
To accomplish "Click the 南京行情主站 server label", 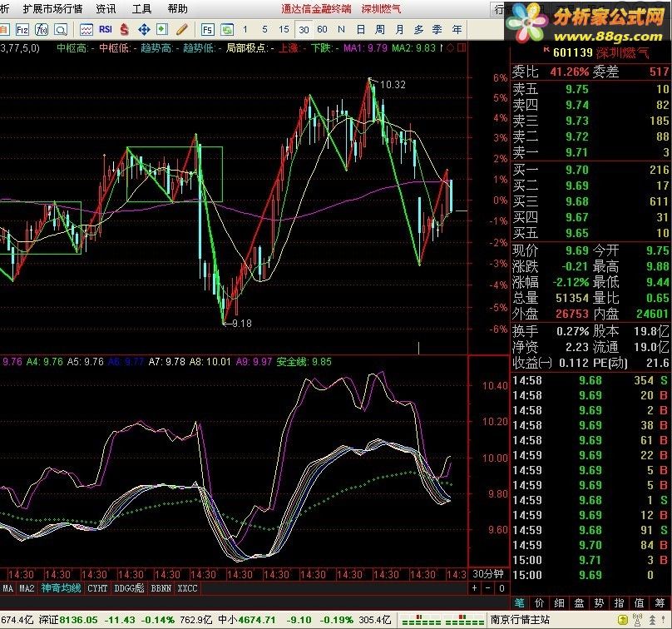I will click(520, 620).
